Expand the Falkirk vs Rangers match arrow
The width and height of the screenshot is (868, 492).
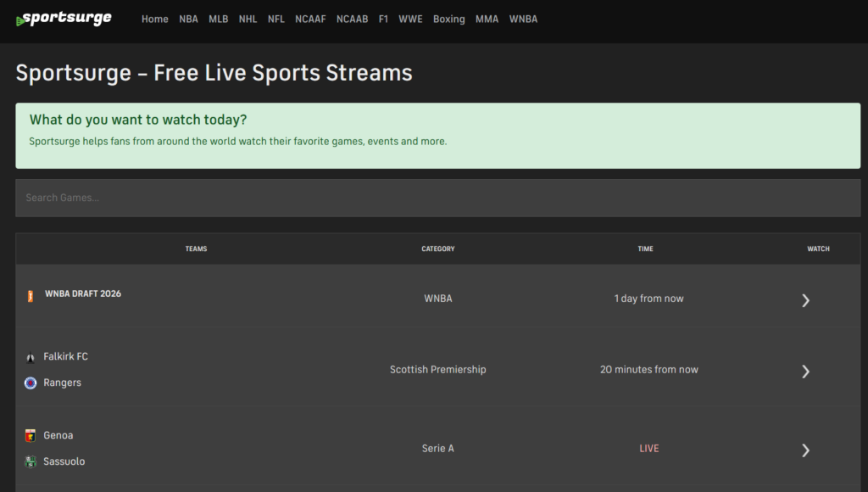pyautogui.click(x=805, y=372)
